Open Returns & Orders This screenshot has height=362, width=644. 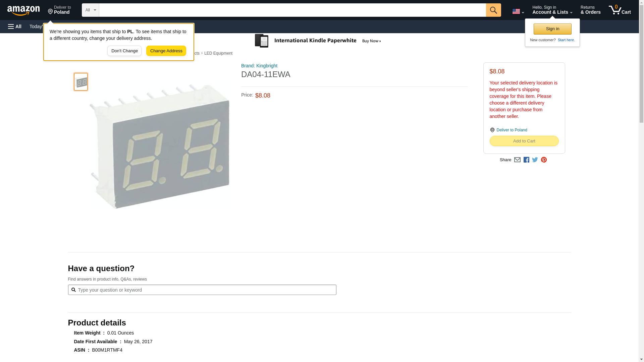(590, 10)
